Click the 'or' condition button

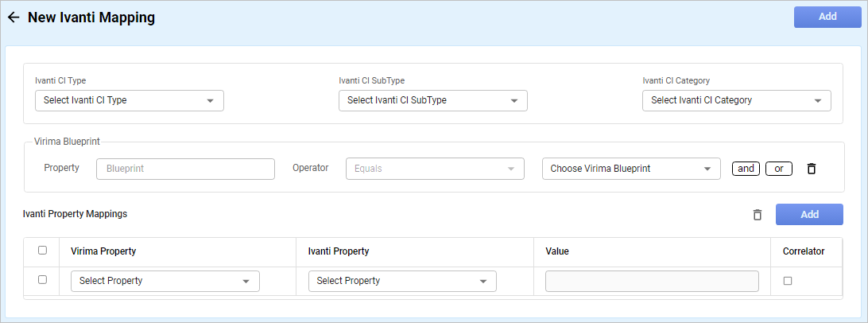click(779, 169)
